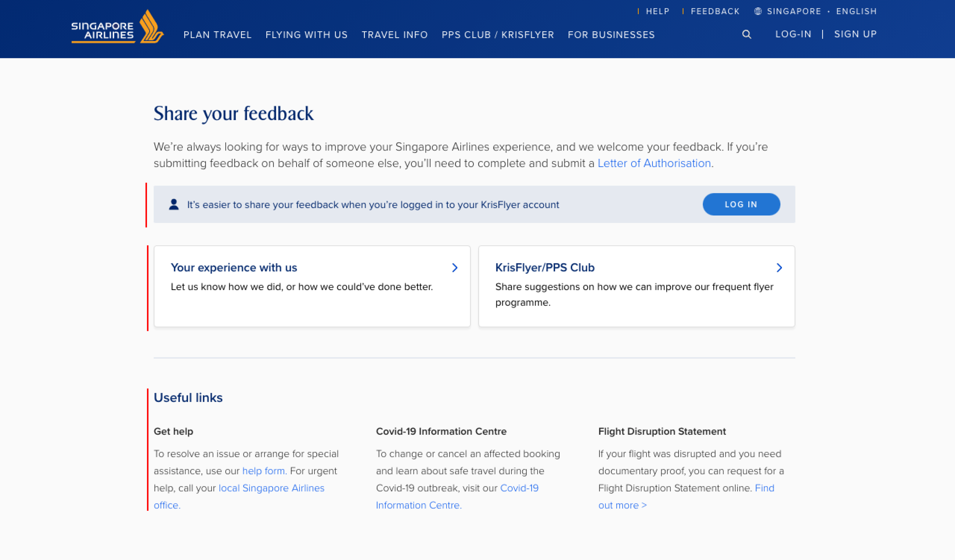Click the Share your feedback heading
The image size is (955, 560).
coord(233,113)
